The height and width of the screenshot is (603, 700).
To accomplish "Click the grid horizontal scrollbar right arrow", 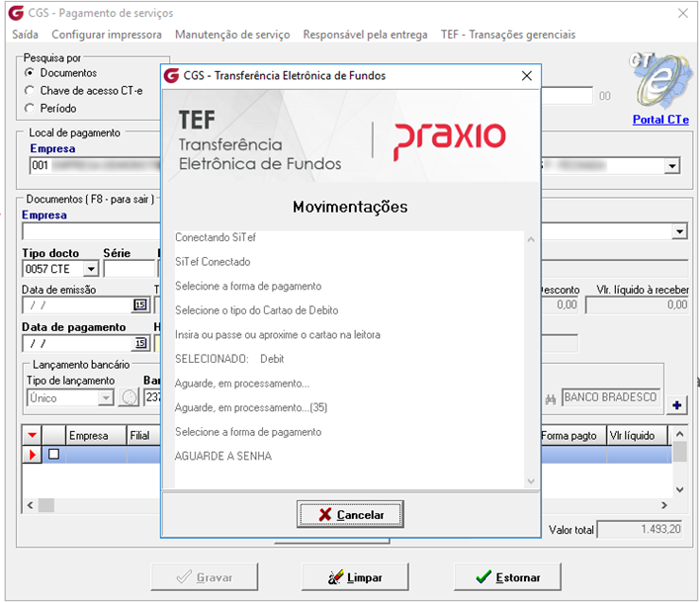I will [664, 505].
